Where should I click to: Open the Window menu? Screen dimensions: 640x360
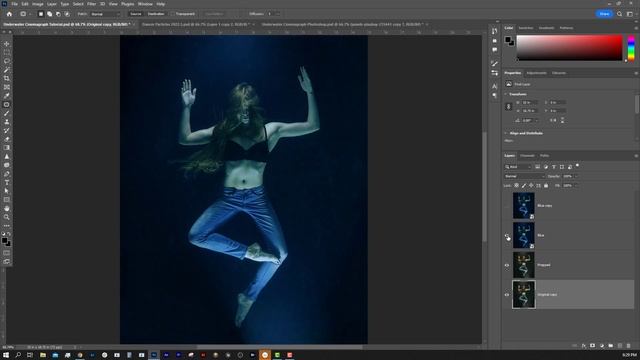145,4
